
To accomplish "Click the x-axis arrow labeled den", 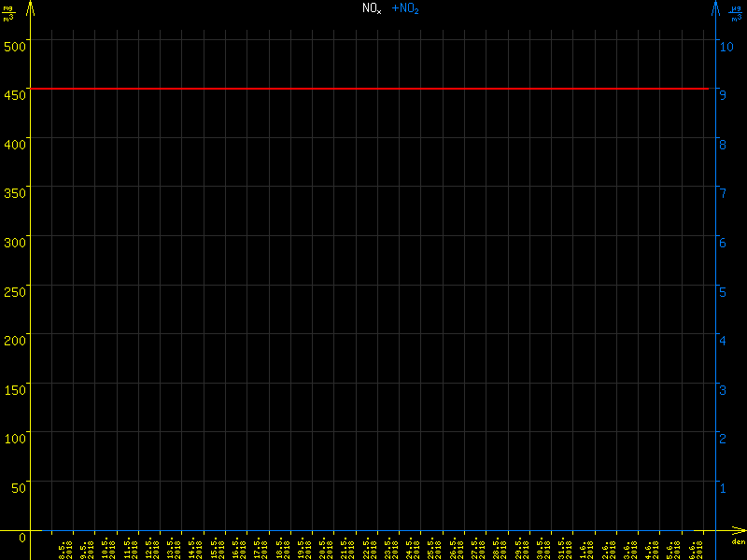I will coord(736,537).
